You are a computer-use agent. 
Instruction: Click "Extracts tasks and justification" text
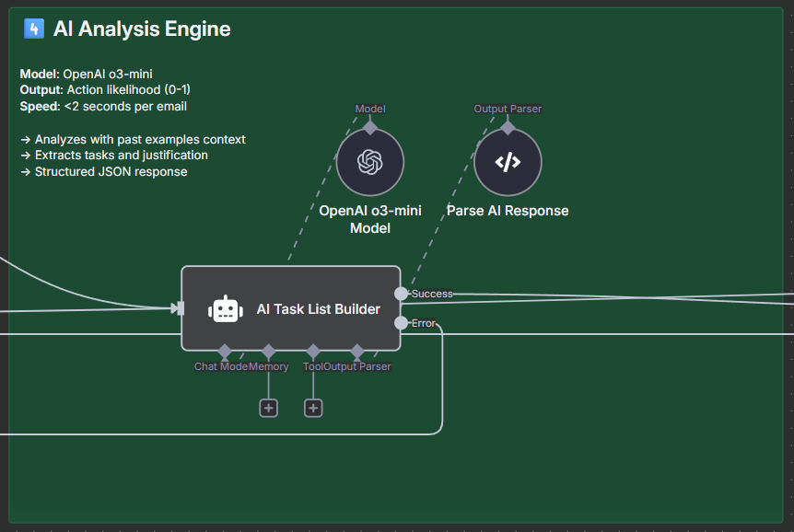tap(121, 155)
